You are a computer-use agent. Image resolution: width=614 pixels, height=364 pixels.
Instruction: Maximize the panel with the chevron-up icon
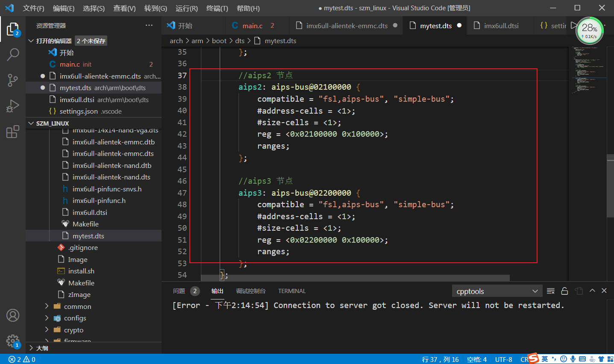tap(592, 291)
